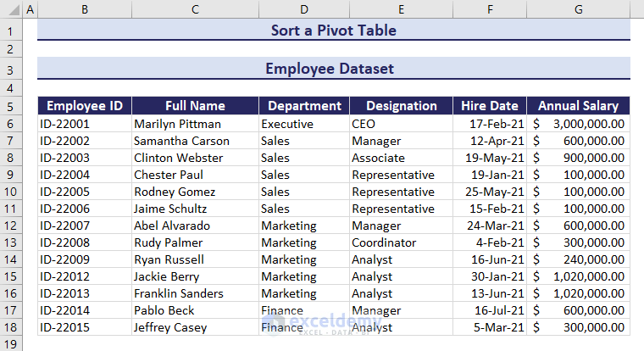Select the 'Full Name' header cell

coord(195,106)
